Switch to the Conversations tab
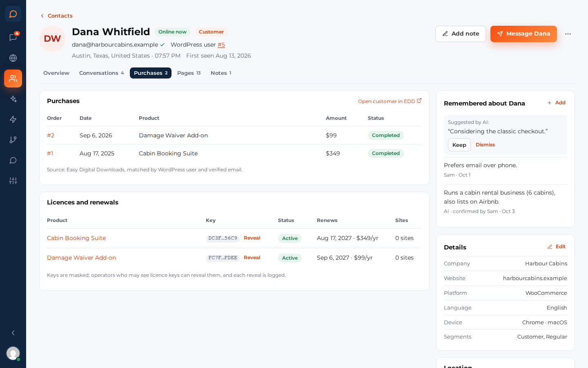Viewport: 588px width, 368px height. pos(101,73)
